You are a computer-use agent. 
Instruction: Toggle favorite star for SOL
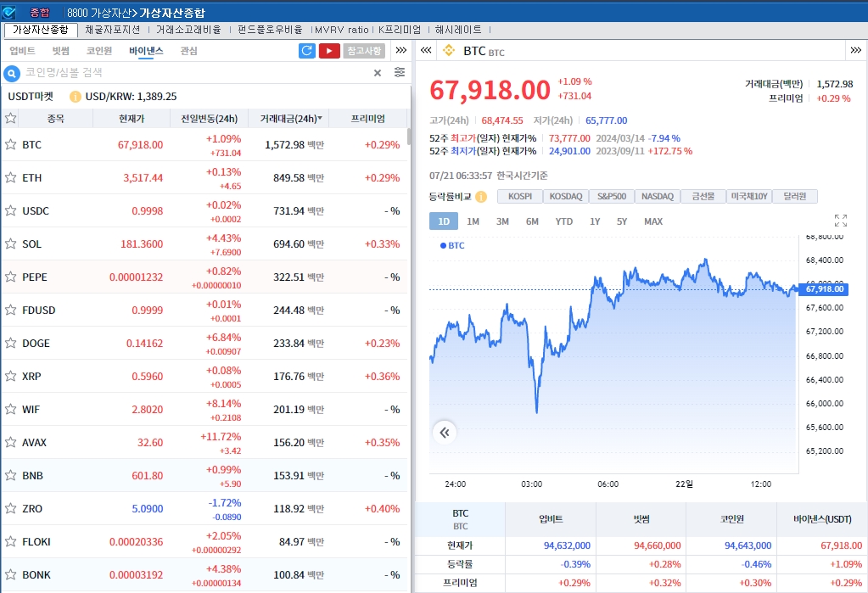[x=11, y=243]
